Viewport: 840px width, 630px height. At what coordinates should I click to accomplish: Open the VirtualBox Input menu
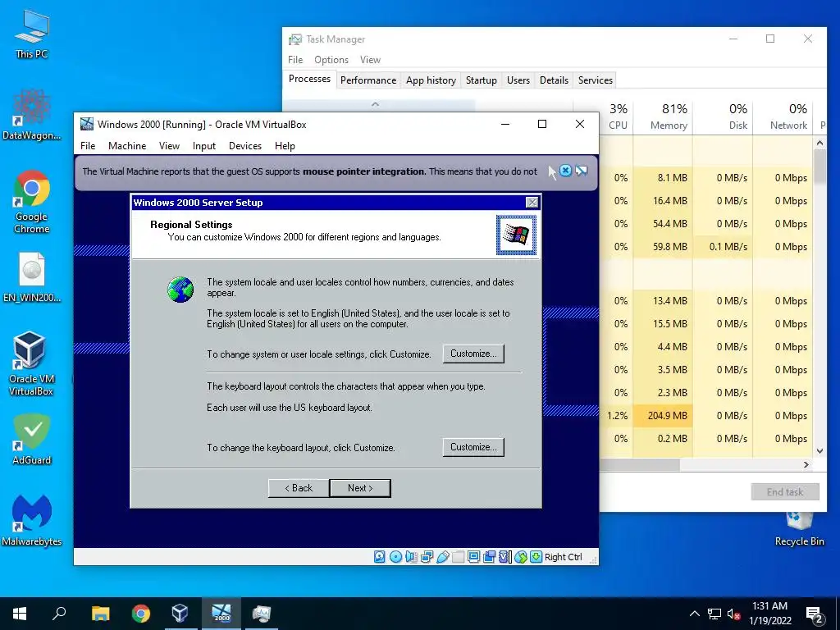[x=204, y=146]
